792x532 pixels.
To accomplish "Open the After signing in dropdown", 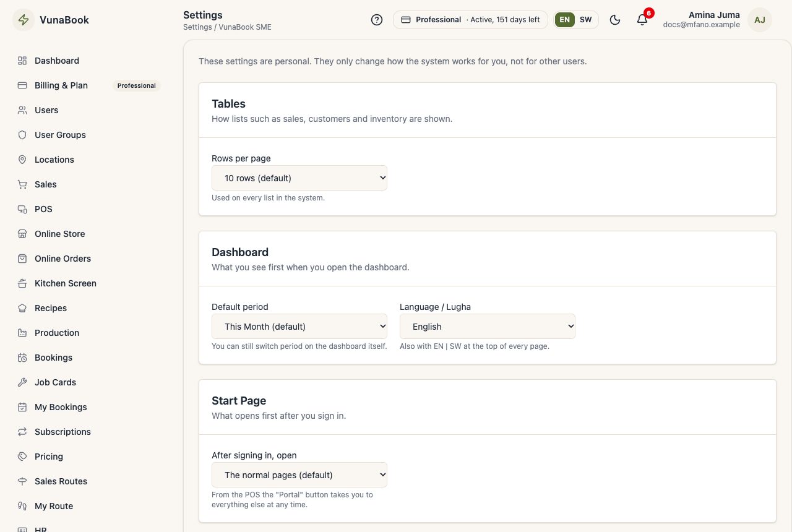I will (299, 475).
